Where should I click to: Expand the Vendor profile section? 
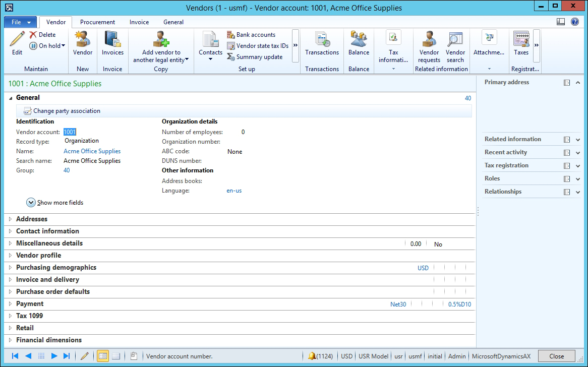pos(11,255)
